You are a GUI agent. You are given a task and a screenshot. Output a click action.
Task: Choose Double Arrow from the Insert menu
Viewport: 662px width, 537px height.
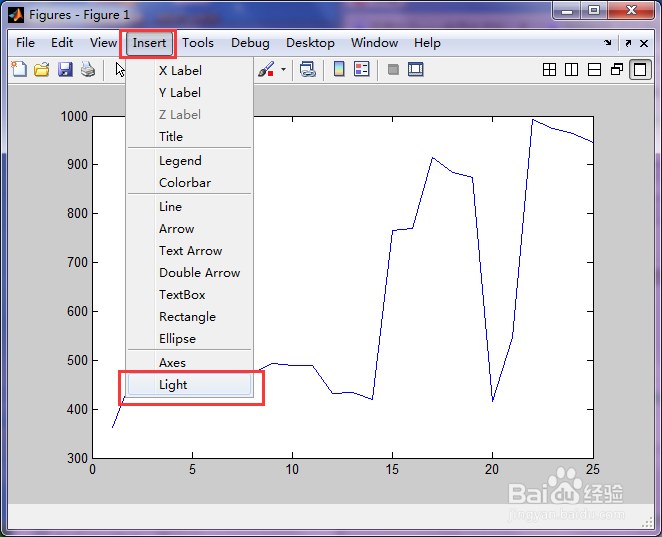[190, 273]
